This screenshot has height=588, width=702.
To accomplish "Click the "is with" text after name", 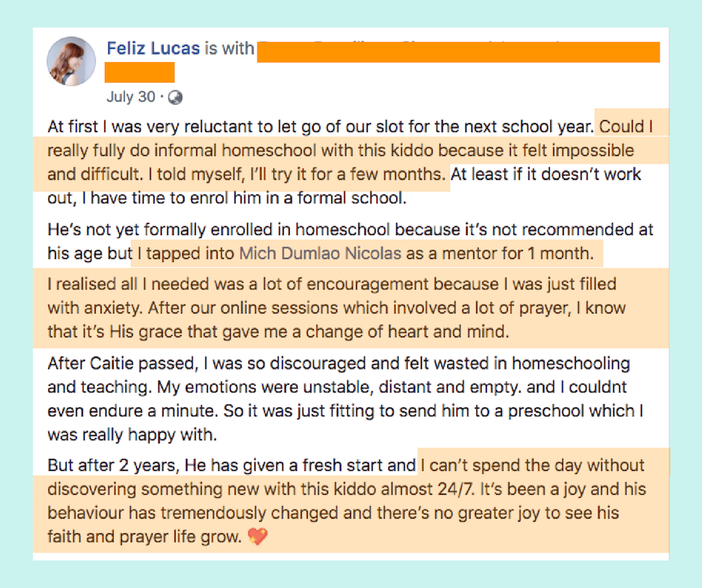I will click(x=229, y=49).
